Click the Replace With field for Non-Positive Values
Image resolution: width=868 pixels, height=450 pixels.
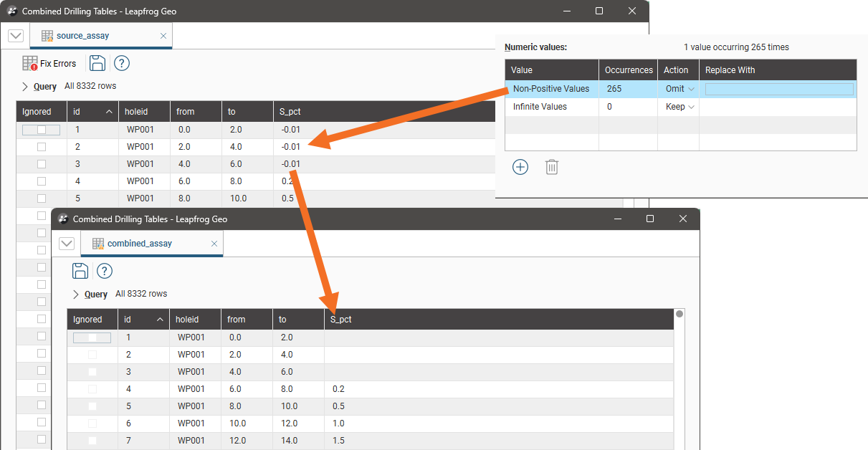tap(779, 89)
